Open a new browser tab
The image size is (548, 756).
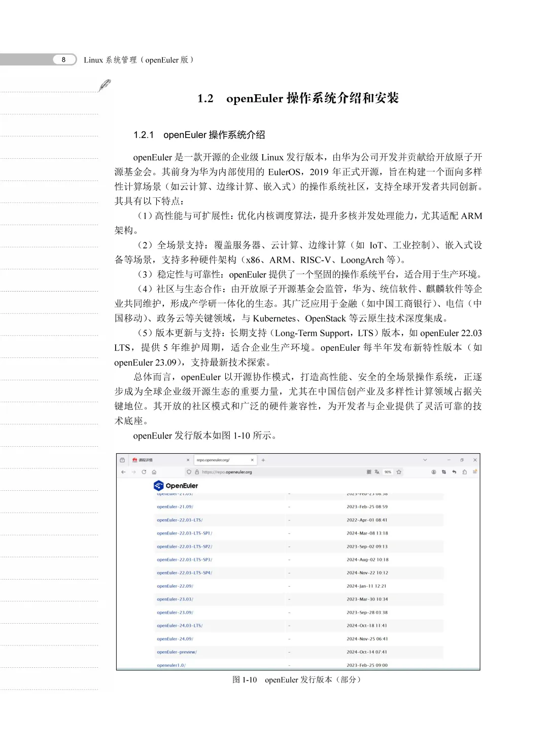263,460
